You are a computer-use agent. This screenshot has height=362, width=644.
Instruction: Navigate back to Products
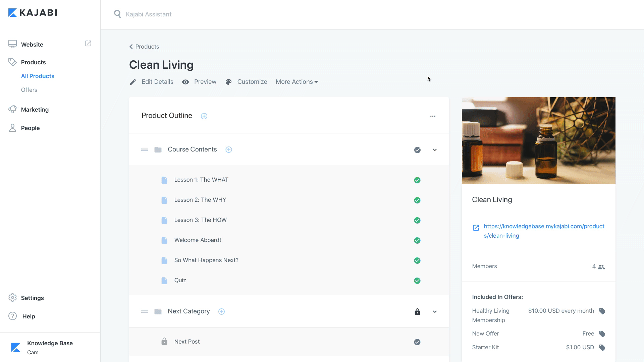[144, 47]
